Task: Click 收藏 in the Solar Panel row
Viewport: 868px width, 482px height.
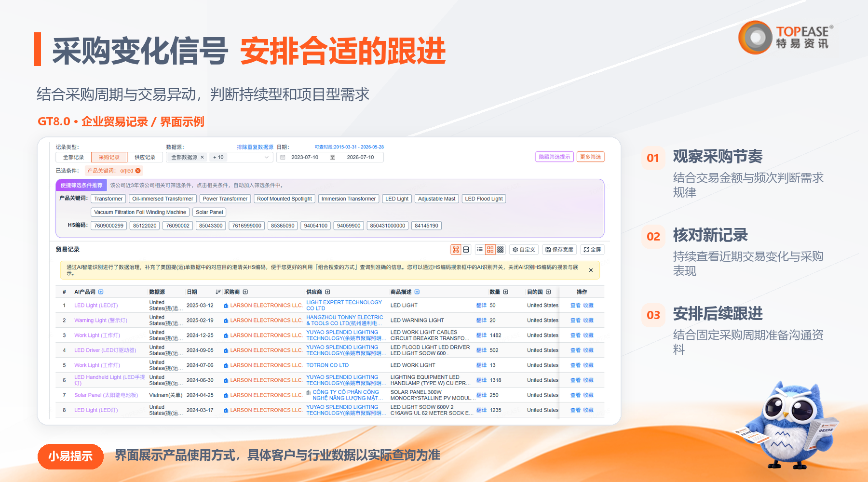Action: (x=588, y=395)
